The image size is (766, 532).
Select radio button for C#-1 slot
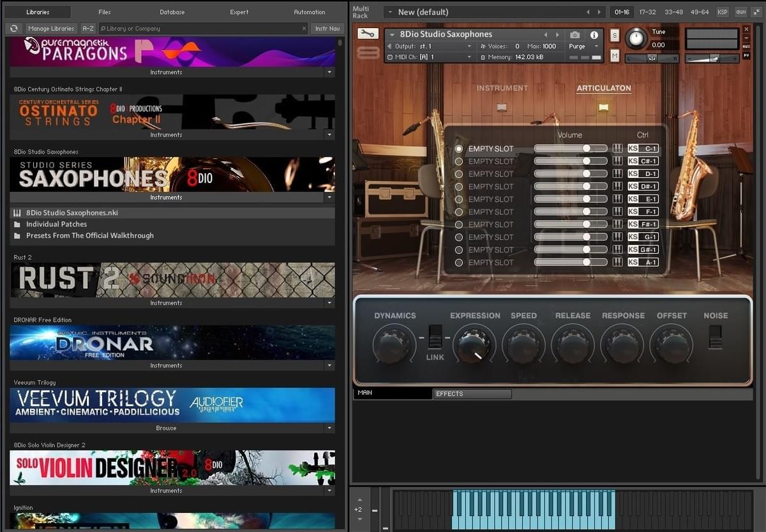pyautogui.click(x=458, y=161)
